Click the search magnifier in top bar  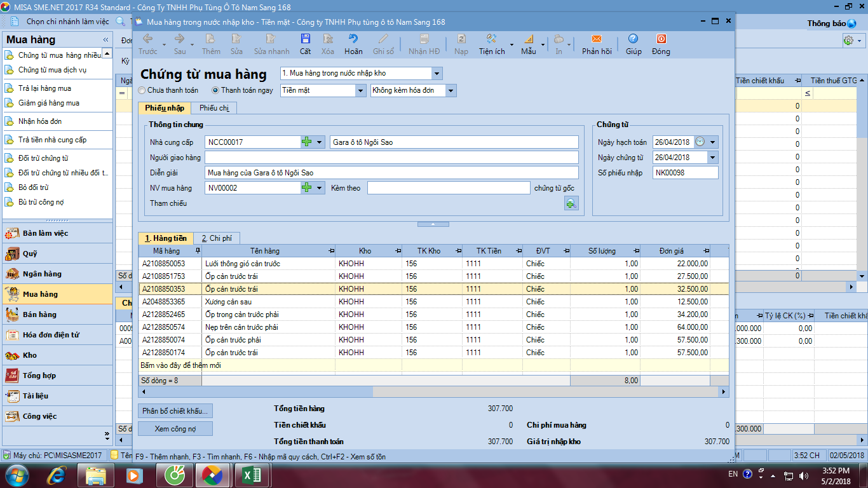[121, 22]
